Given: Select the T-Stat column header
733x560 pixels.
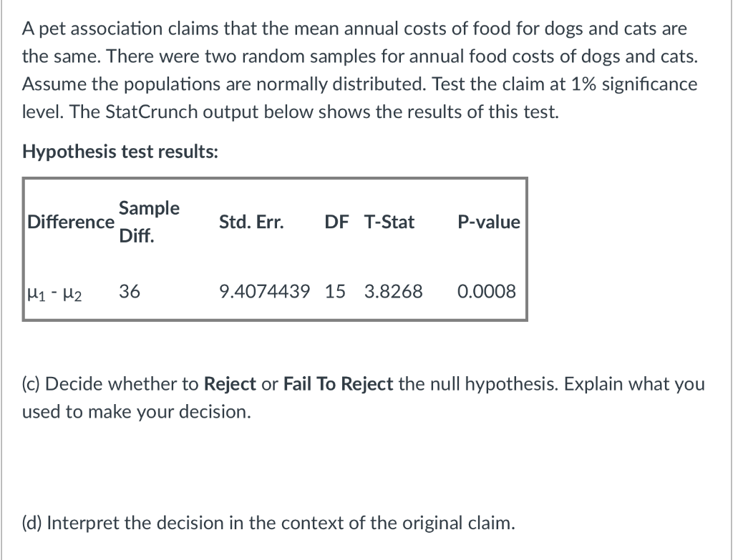Looking at the screenshot, I should pos(389,222).
